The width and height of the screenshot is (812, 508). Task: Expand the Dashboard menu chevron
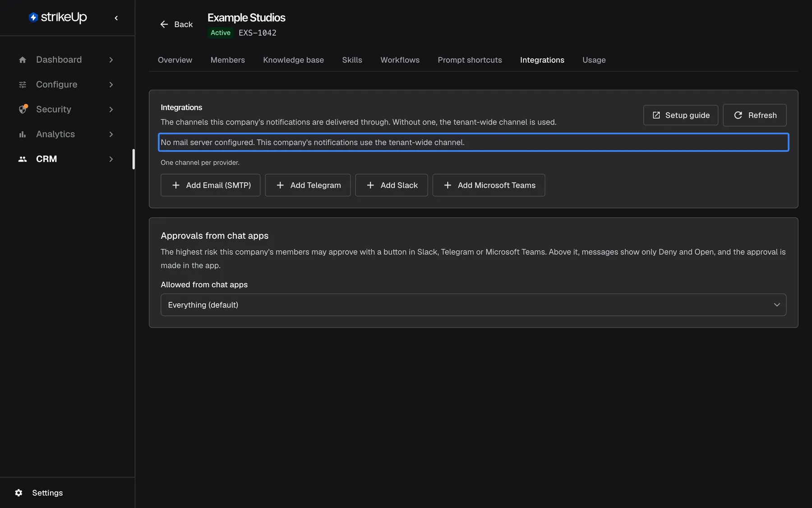(111, 60)
